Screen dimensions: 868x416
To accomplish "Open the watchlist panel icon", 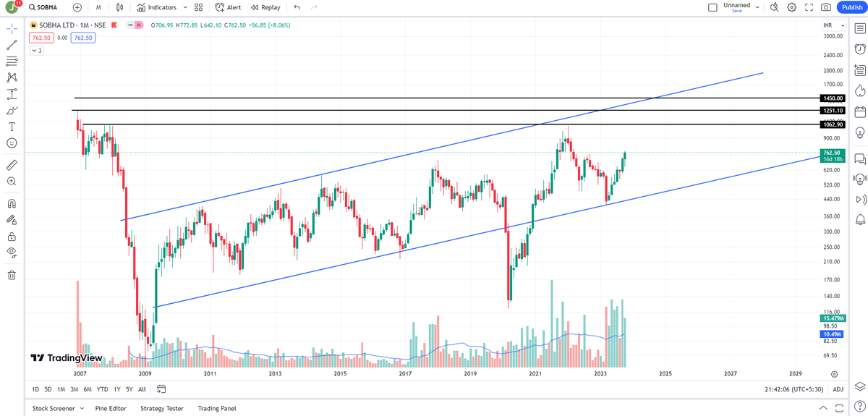I will (x=860, y=27).
